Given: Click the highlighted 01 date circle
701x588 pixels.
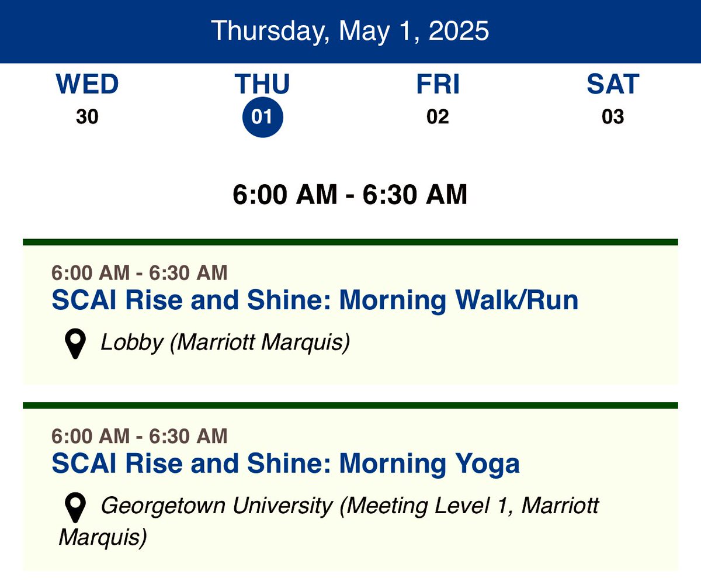Looking at the screenshot, I should point(262,117).
